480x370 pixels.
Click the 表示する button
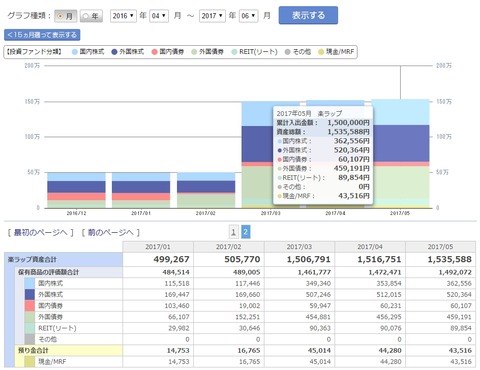pyautogui.click(x=308, y=15)
